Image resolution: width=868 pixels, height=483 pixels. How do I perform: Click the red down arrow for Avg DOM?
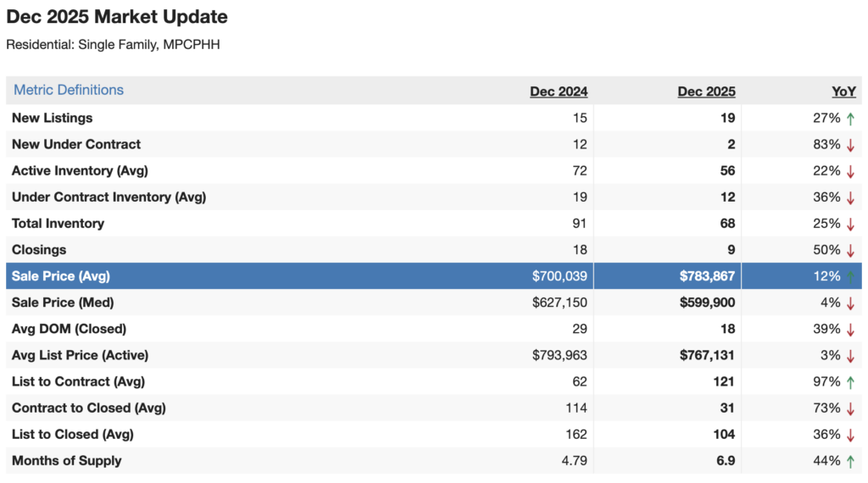pos(850,329)
